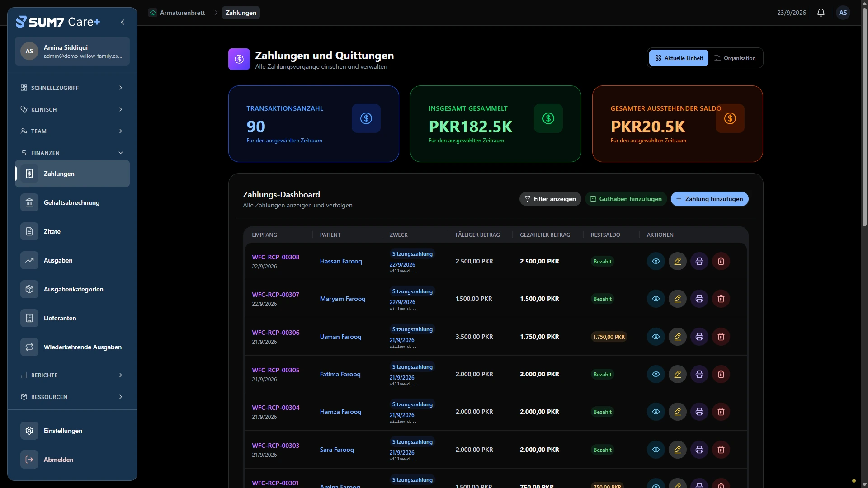
Task: Edit Maryam Farooq's payment
Action: click(678, 299)
